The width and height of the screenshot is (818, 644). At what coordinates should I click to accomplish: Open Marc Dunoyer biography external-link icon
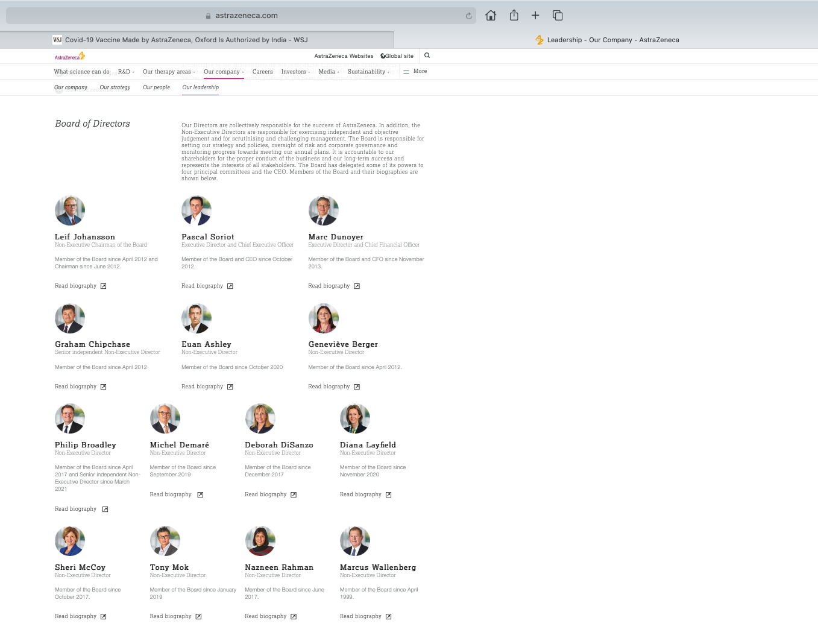click(357, 286)
